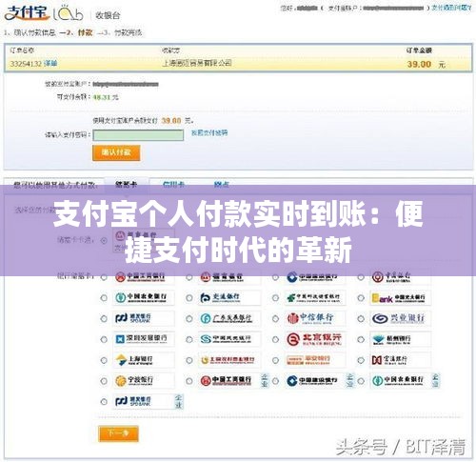Select radio button beside 杭州银行
This screenshot has height=462, width=476.
coord(361,339)
